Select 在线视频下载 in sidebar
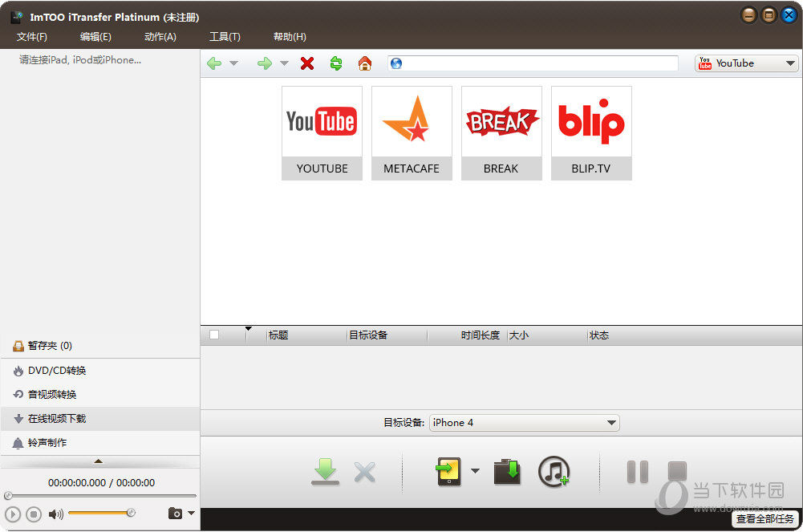The height and width of the screenshot is (532, 803). point(99,419)
